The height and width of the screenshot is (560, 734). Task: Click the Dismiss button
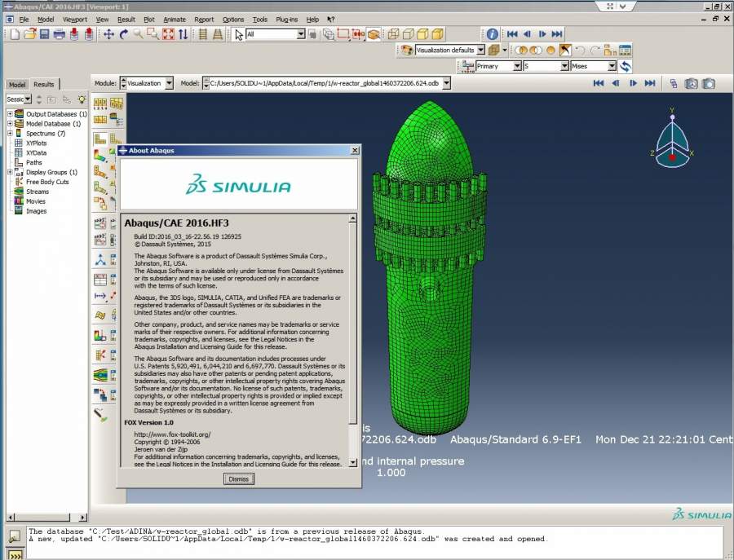point(239,479)
